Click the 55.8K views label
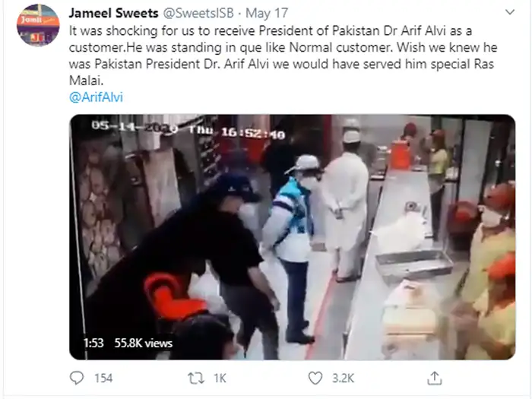Screen dimensions: 532x399 click(144, 343)
